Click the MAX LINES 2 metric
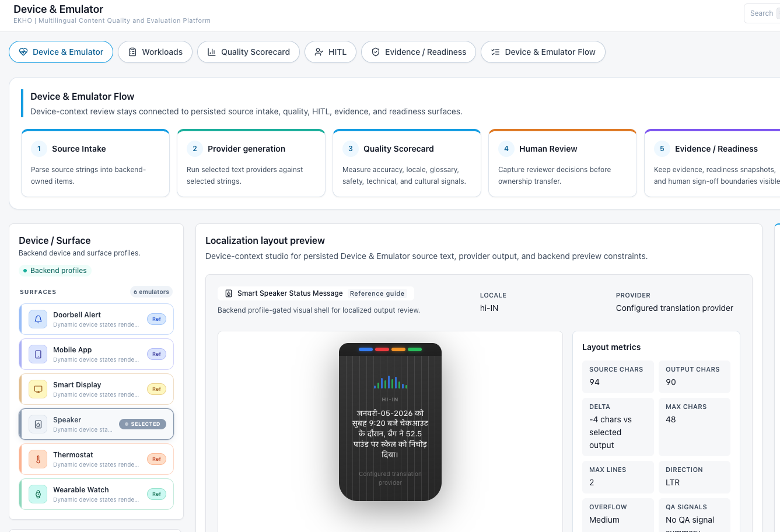Screen dimensions: 780x532 (618, 477)
